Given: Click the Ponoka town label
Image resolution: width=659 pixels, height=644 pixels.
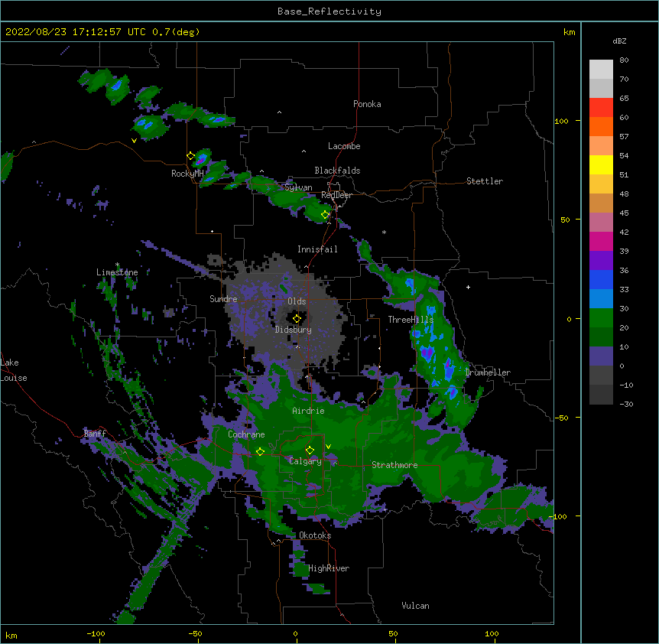Looking at the screenshot, I should pyautogui.click(x=367, y=104).
